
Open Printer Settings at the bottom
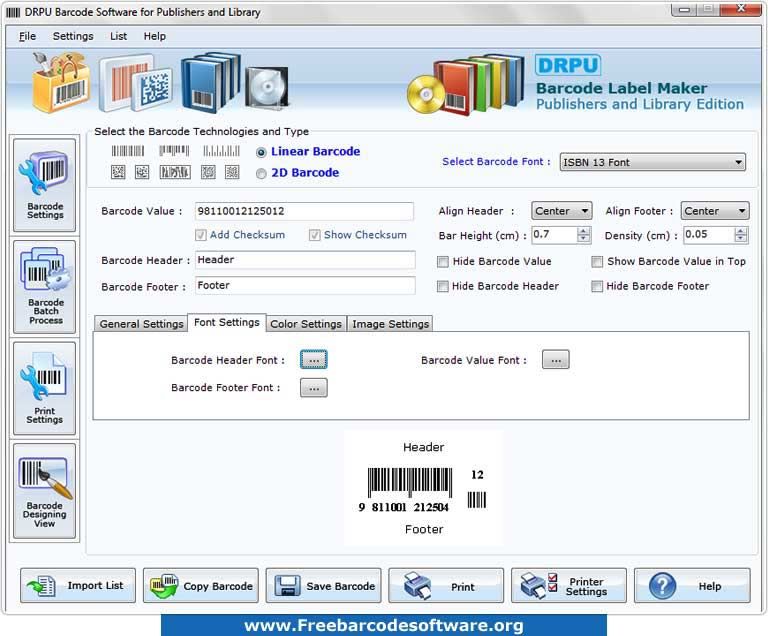pyautogui.click(x=568, y=586)
